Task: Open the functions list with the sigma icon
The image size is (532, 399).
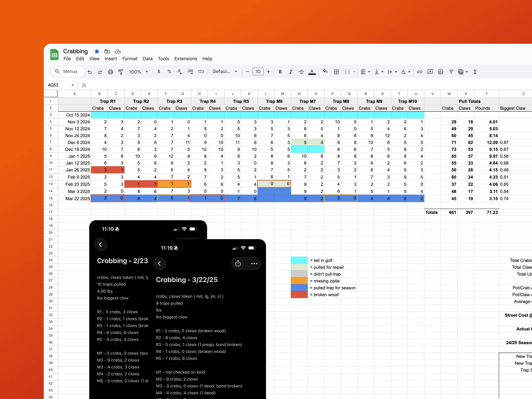Action: click(x=475, y=72)
